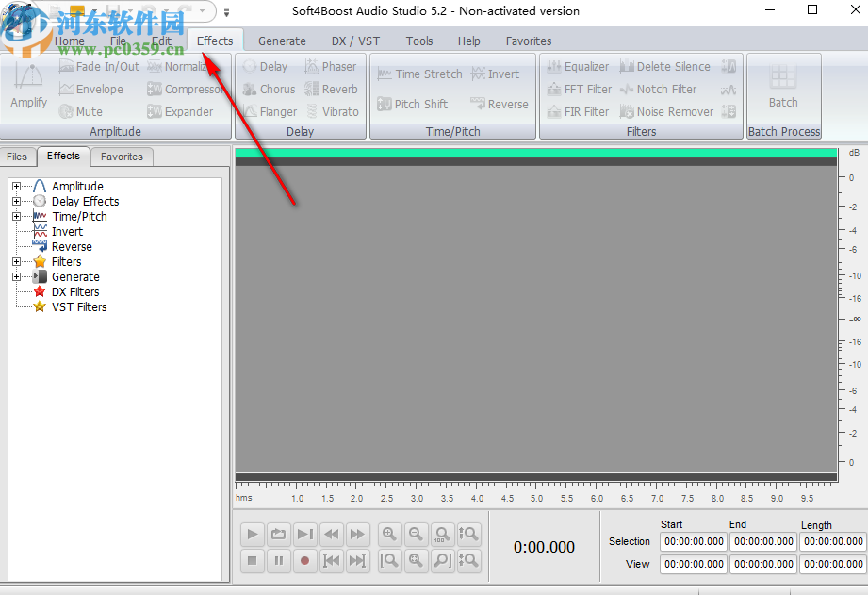Select DX Filters in the effects tree

75,292
